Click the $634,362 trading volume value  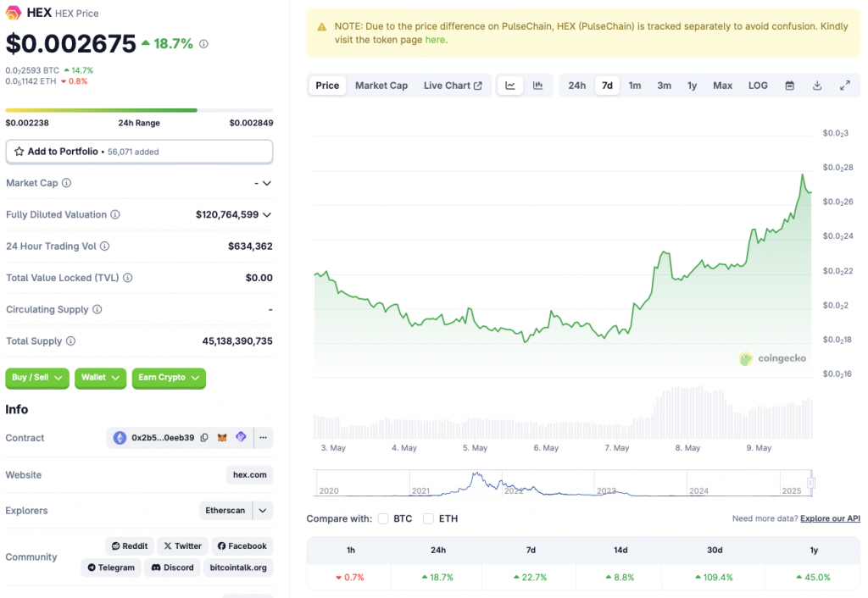(x=250, y=246)
